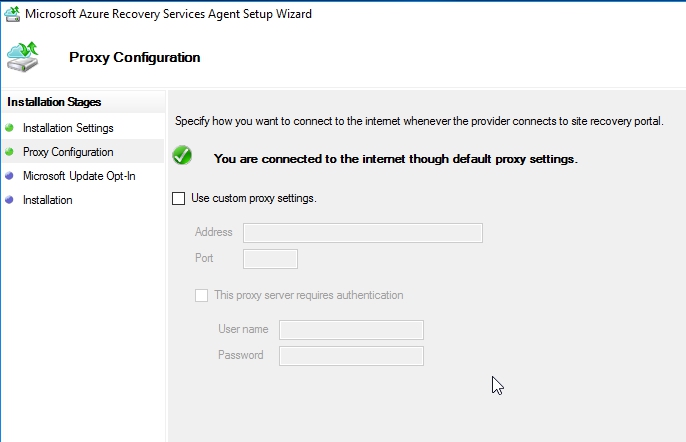
Task: Click the blue bullet beside Microsoft Update Opt-In
Action: click(x=10, y=176)
